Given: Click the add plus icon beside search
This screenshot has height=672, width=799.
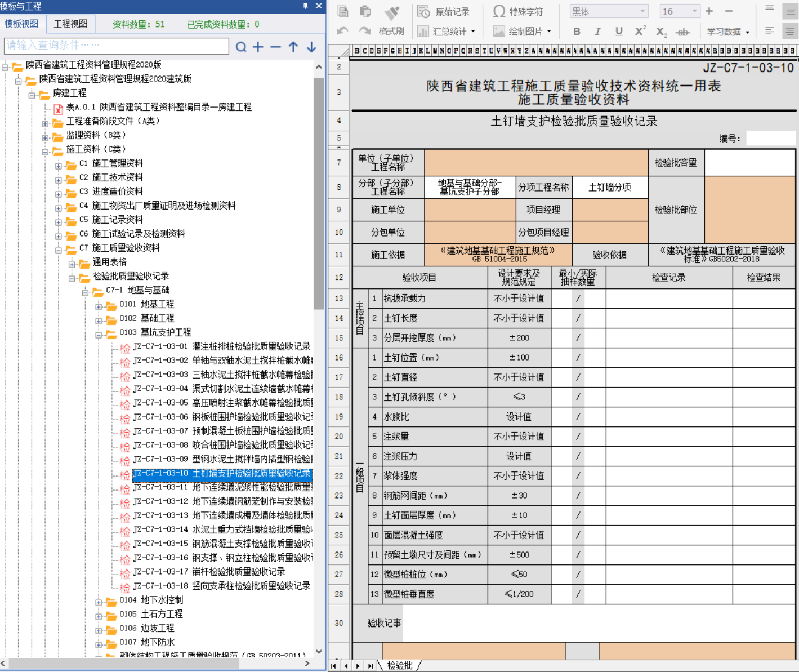Looking at the screenshot, I should pos(258,47).
